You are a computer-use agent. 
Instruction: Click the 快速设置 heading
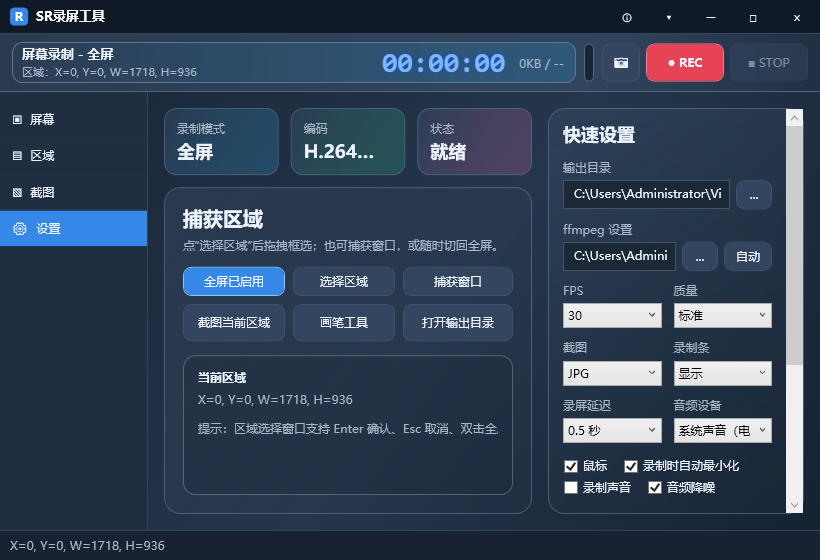[599, 135]
